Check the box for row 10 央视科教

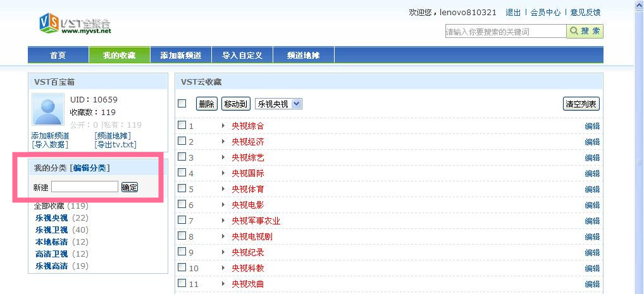click(x=182, y=267)
